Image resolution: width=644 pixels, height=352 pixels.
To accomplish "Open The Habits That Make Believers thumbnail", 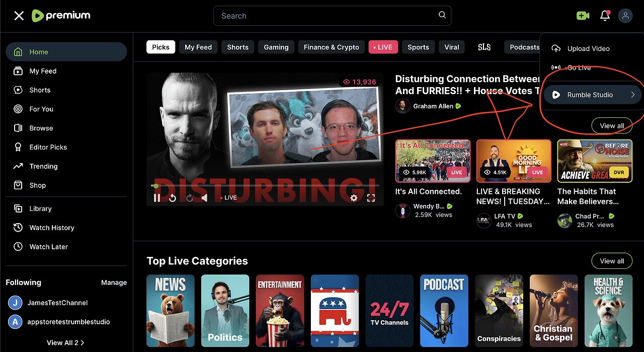I will (595, 161).
